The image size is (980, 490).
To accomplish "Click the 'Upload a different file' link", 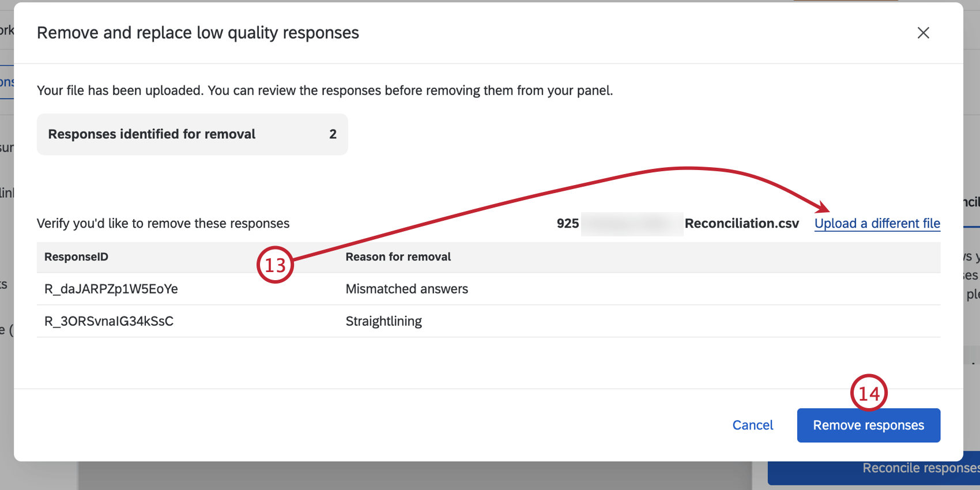I will pos(877,224).
